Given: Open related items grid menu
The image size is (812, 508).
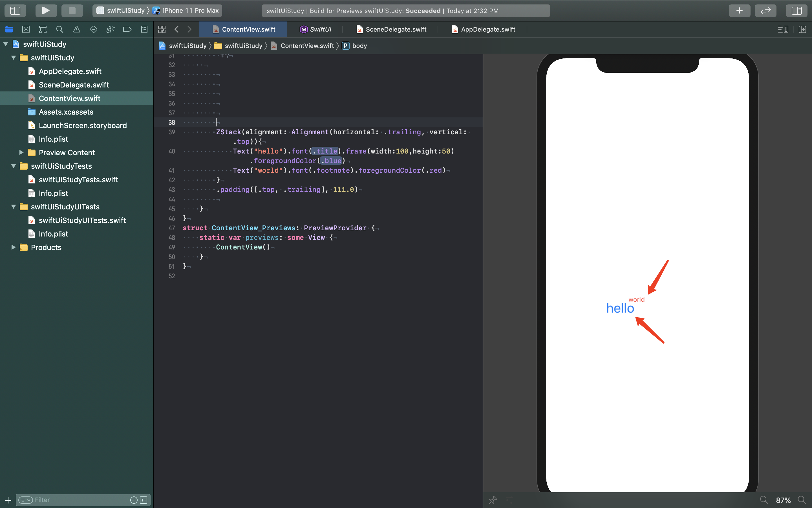Looking at the screenshot, I should 162,30.
